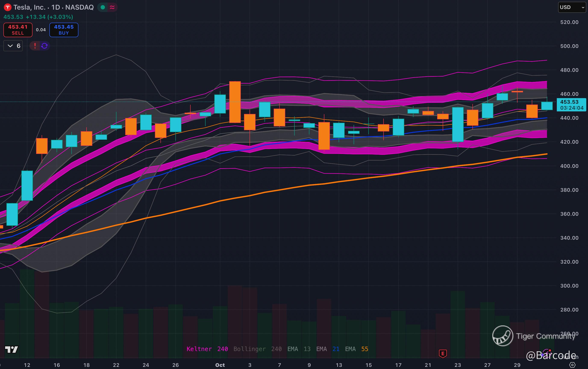Click the EMA 55 indicator label
The image size is (588, 369).
click(356, 349)
